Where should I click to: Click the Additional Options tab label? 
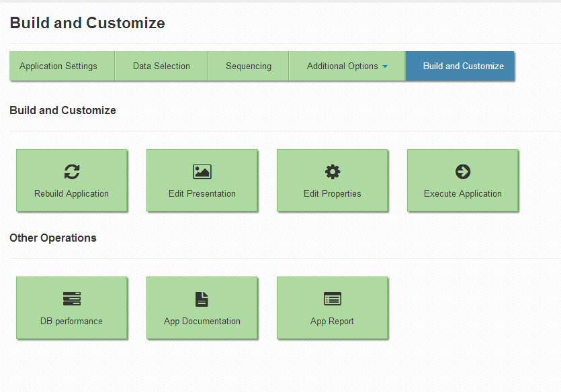[x=343, y=66]
